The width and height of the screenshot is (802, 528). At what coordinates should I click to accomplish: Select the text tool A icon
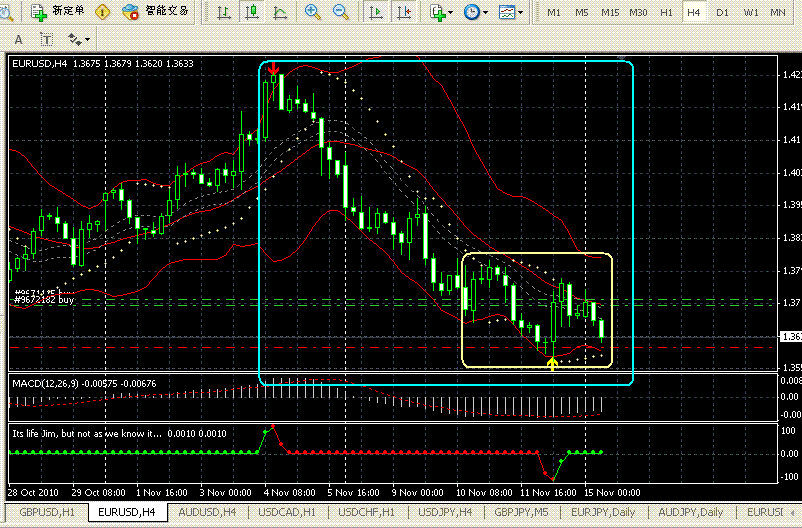(x=18, y=39)
